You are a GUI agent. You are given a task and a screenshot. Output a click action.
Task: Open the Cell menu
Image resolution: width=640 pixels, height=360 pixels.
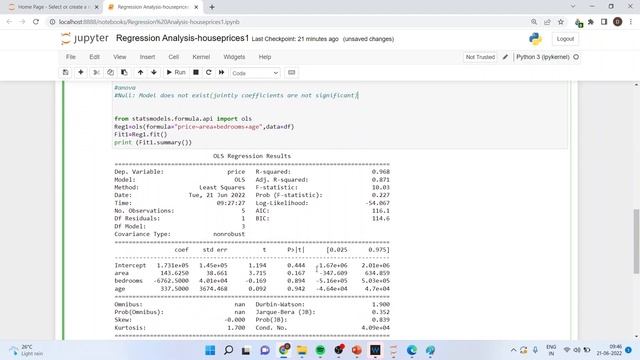(x=173, y=57)
